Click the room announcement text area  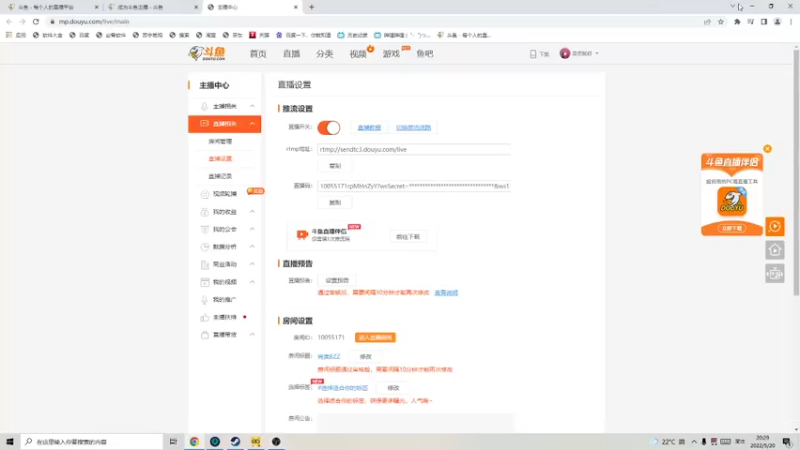pos(416,422)
